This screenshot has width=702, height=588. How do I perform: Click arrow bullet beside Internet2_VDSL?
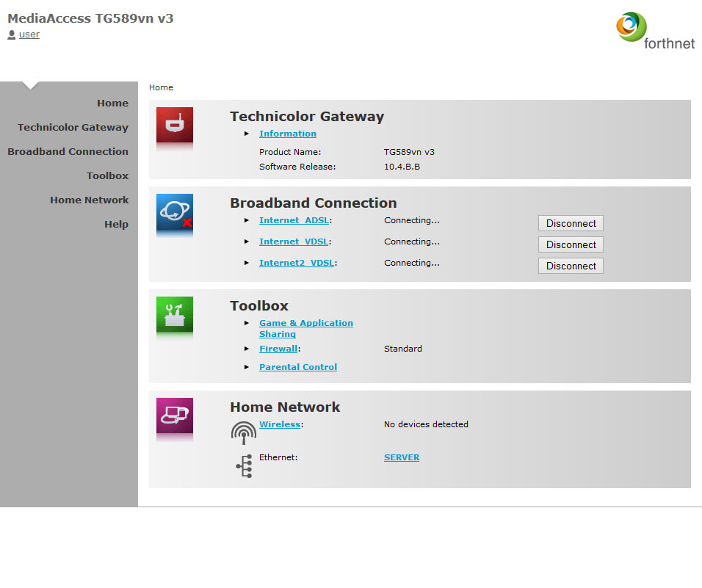(246, 263)
